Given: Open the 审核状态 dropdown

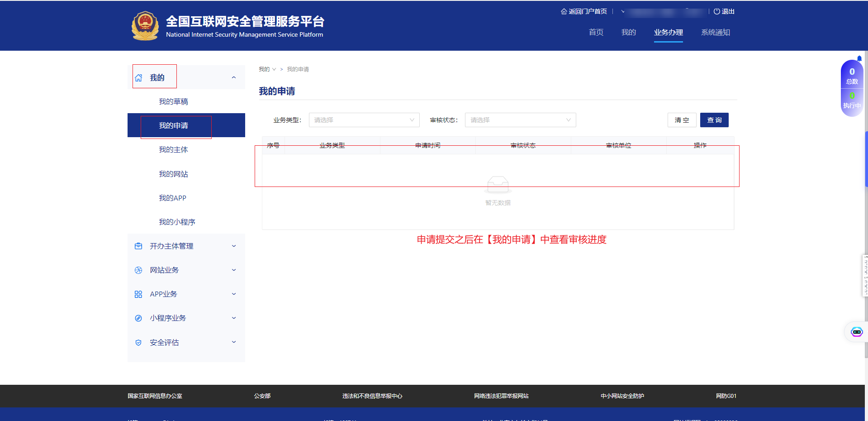Looking at the screenshot, I should 520,120.
